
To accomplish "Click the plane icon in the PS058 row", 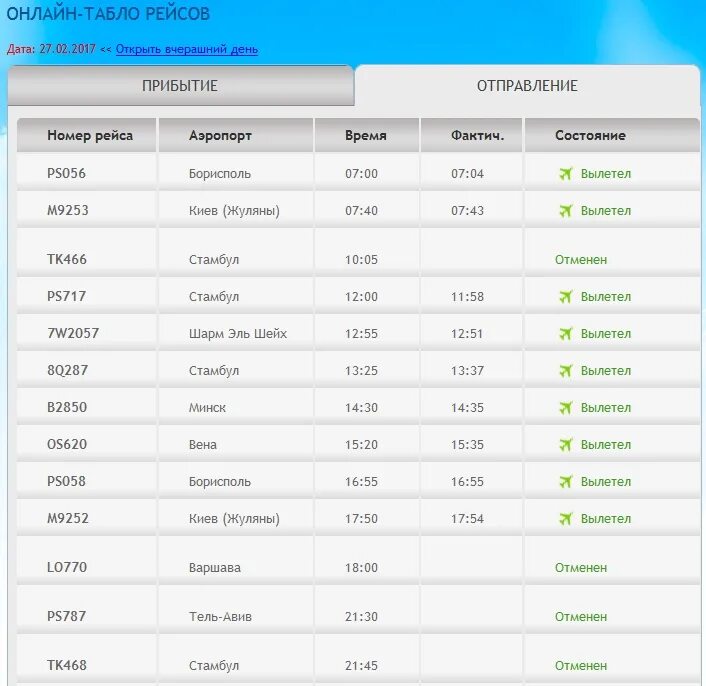I will 566,481.
